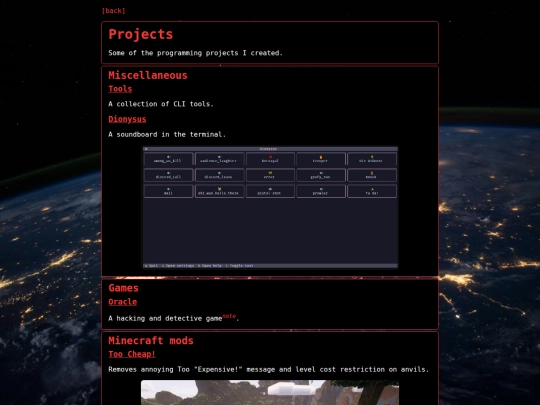Click the 'Minecraft mods' section heading

coord(151,341)
